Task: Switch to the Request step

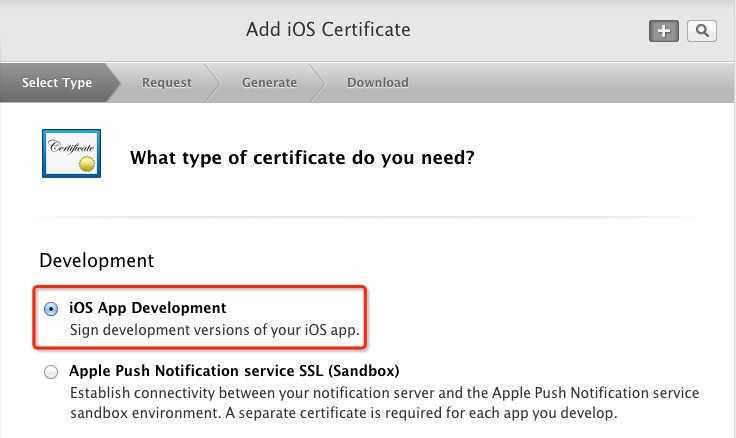Action: tap(166, 82)
